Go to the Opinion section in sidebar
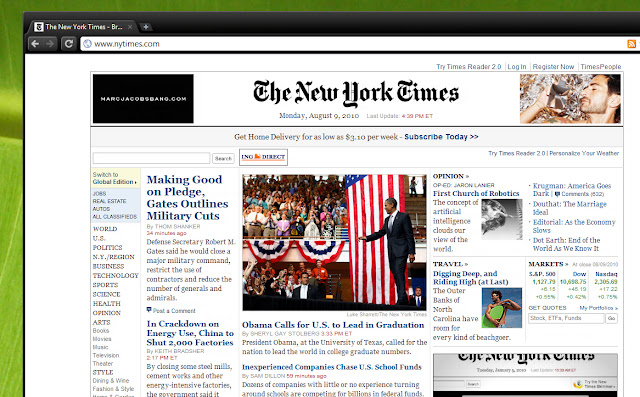 click(x=107, y=313)
